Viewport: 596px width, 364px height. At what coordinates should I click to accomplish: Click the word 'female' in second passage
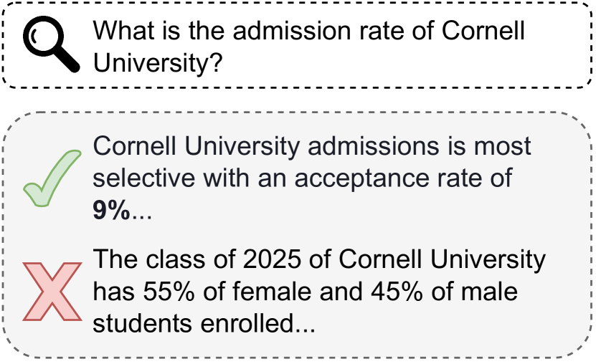pos(272,292)
